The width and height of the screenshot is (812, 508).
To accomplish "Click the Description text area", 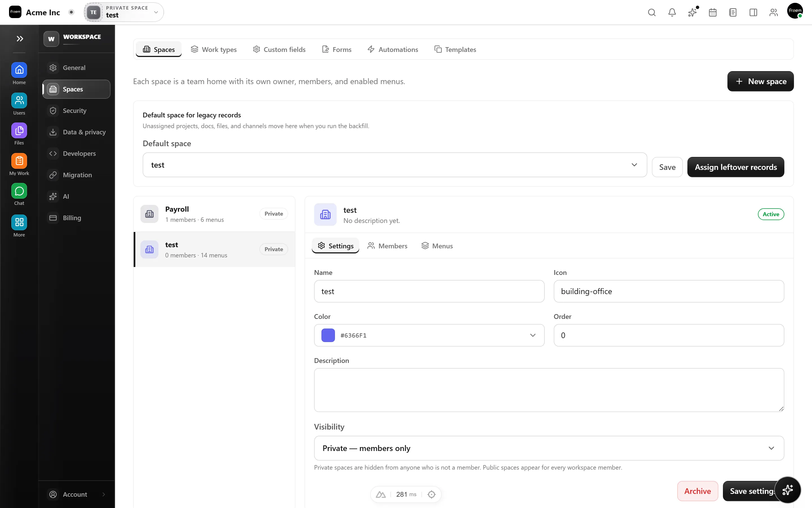I will 549,390.
